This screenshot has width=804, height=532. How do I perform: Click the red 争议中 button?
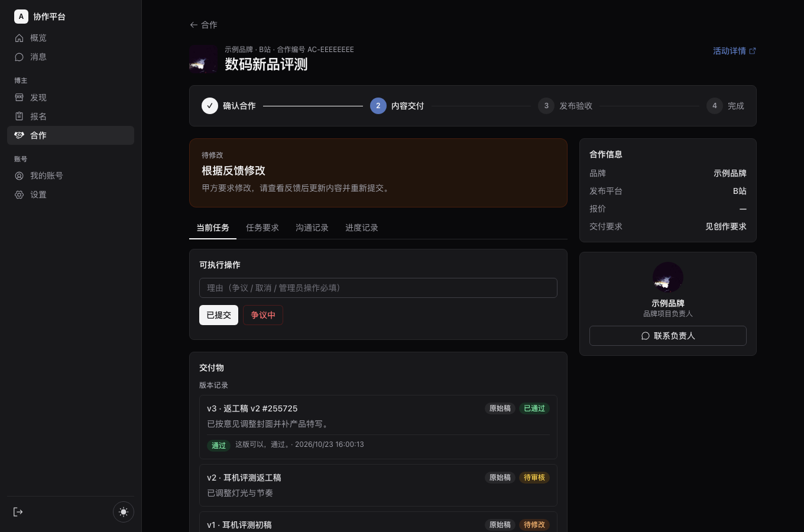click(263, 315)
